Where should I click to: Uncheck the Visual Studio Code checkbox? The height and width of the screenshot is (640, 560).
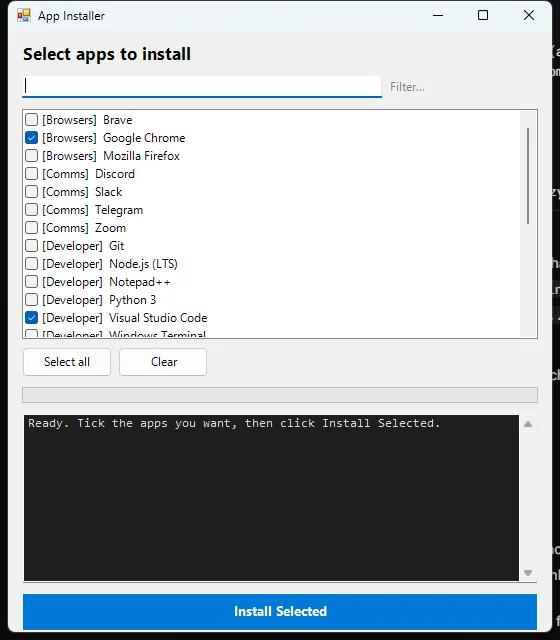click(x=31, y=317)
